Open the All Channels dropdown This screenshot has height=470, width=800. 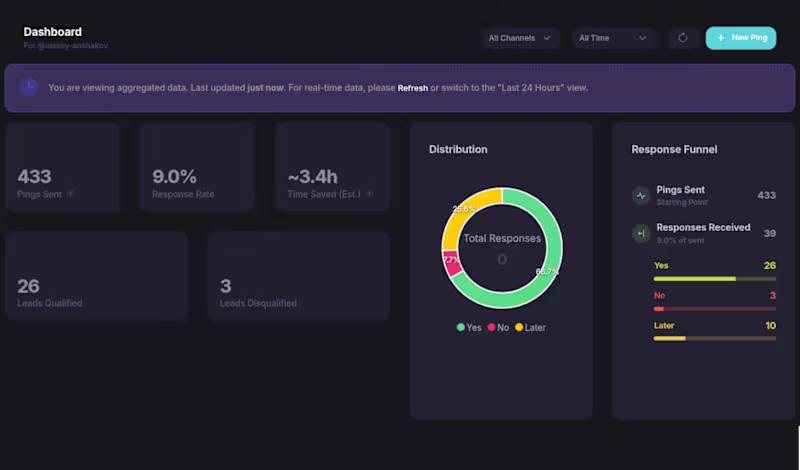(520, 38)
